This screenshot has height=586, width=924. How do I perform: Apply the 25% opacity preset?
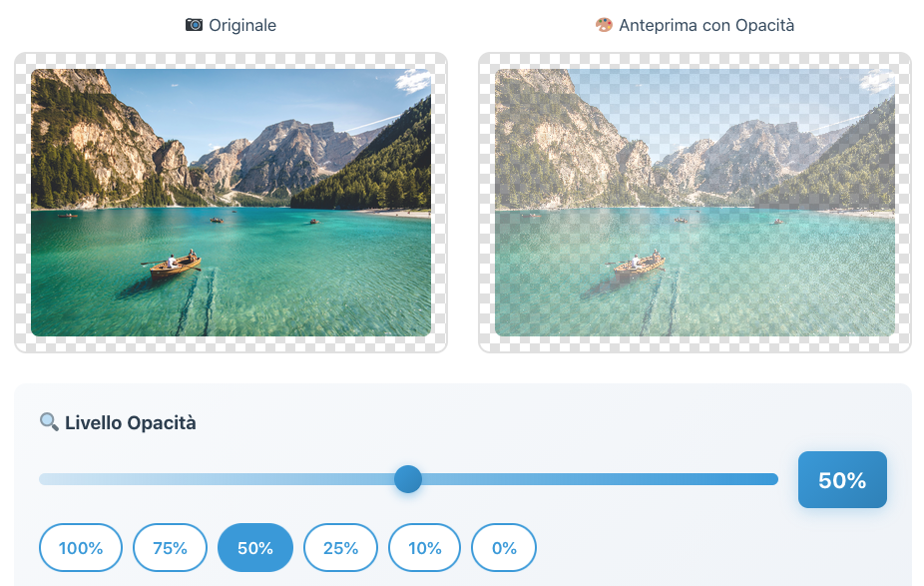point(340,548)
